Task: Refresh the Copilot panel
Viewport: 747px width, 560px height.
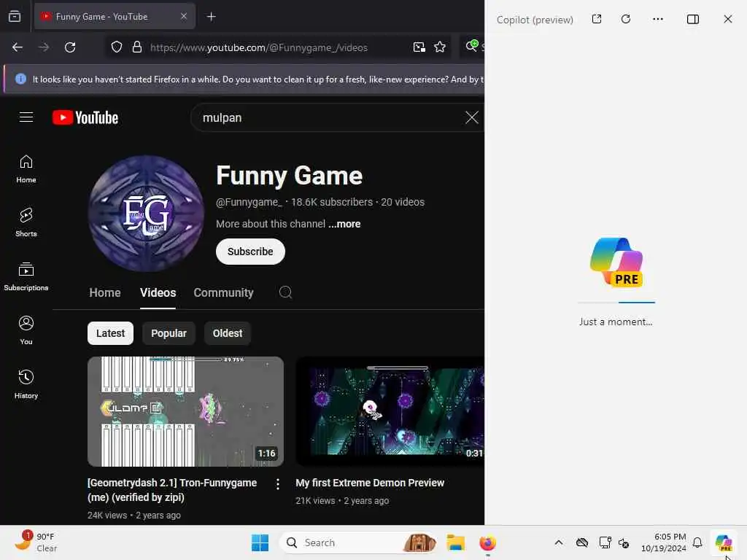Action: (x=626, y=19)
